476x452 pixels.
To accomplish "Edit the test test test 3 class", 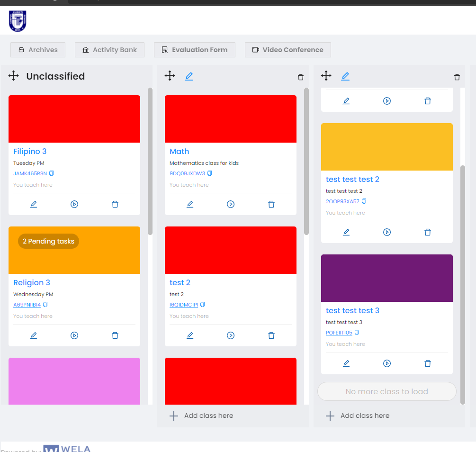I will coord(346,363).
